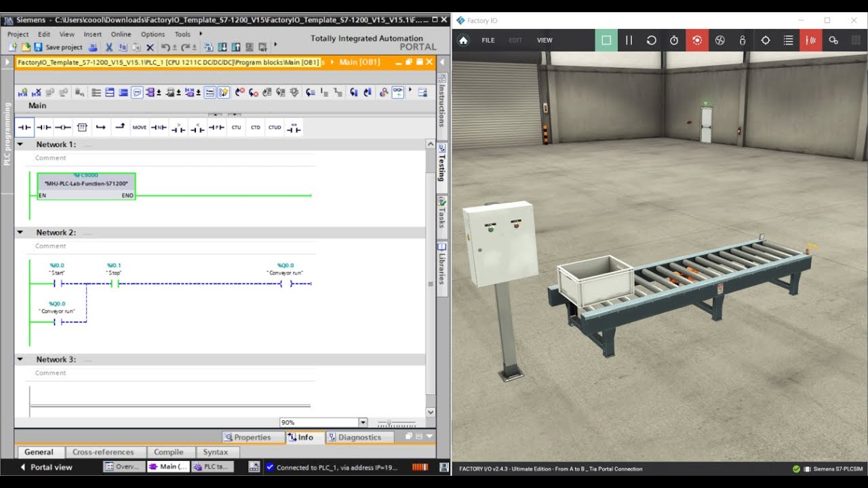Click the Delete X icon in main toolbar
The width and height of the screenshot is (868, 488).
point(150,47)
